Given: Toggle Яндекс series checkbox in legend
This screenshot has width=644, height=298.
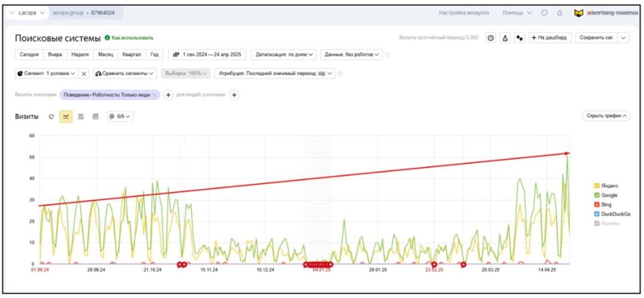Looking at the screenshot, I should (x=596, y=185).
